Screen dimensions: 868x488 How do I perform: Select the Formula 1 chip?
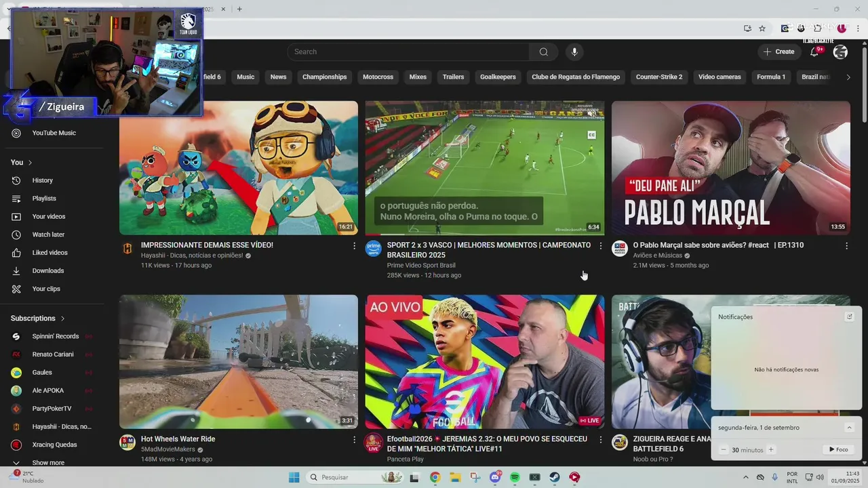[x=771, y=77]
